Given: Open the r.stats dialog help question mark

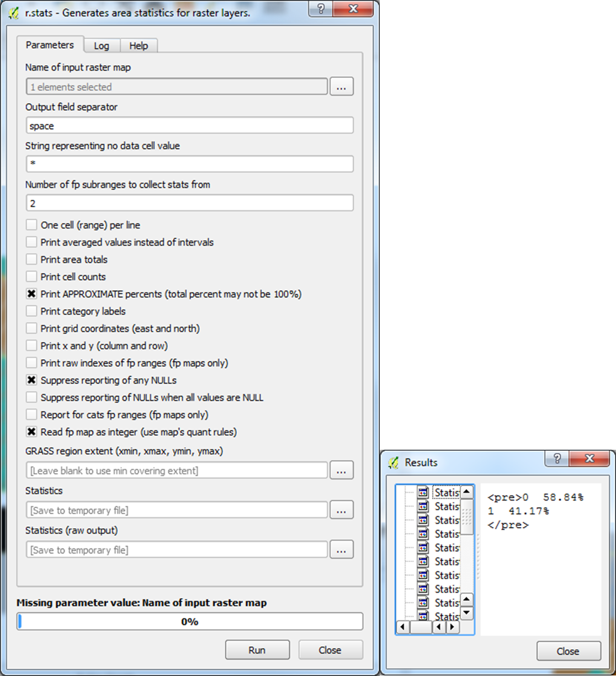Looking at the screenshot, I should (320, 9).
